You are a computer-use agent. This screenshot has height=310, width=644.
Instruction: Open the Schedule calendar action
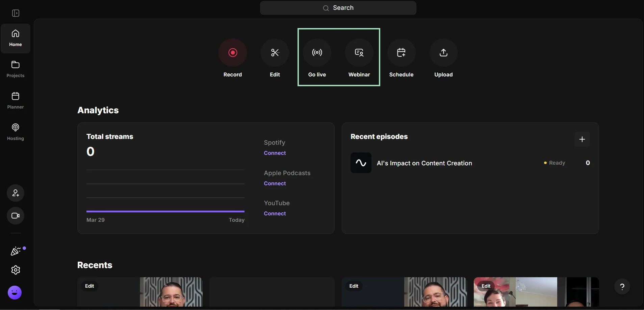401,52
